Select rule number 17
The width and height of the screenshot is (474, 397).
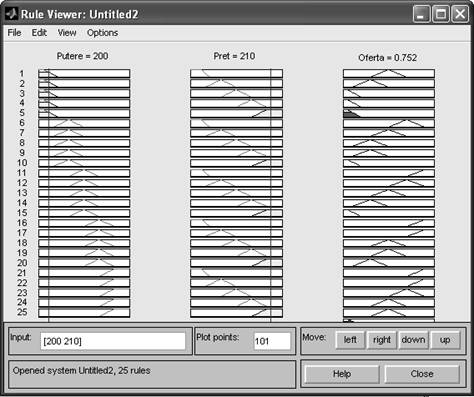pos(22,233)
